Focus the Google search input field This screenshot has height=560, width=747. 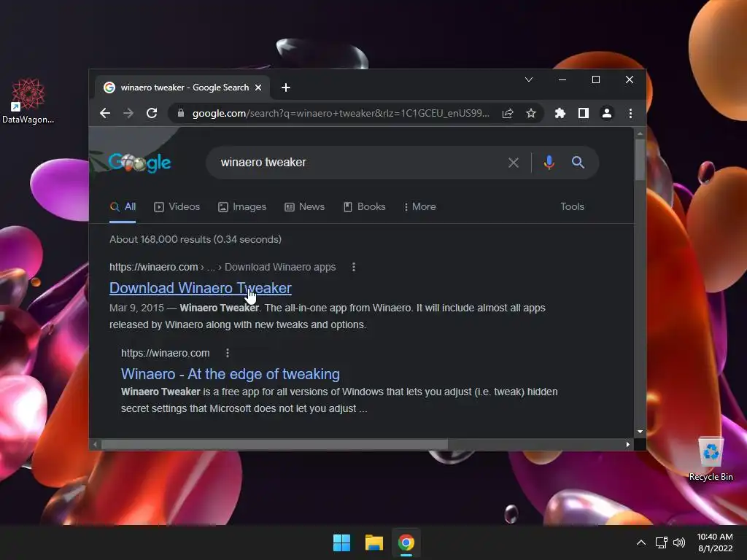(357, 163)
